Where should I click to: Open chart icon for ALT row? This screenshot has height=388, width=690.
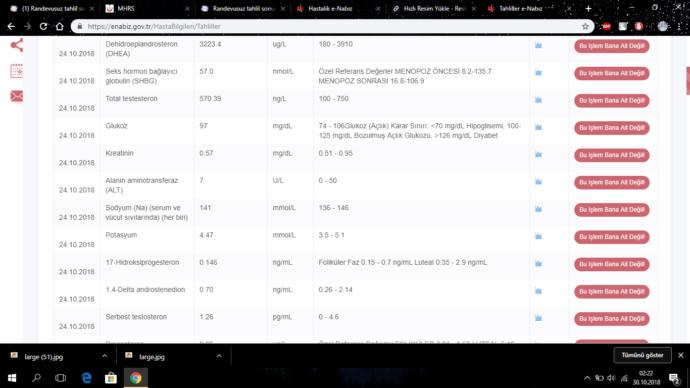tap(538, 182)
